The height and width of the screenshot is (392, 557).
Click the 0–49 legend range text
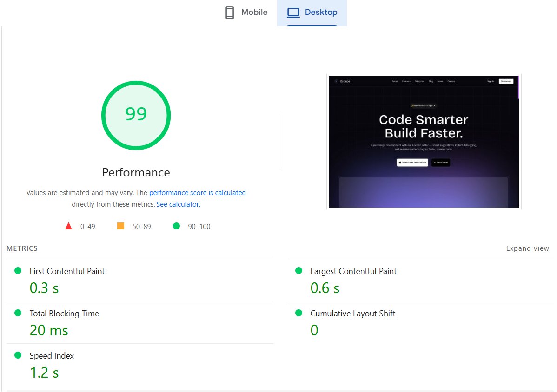88,226
